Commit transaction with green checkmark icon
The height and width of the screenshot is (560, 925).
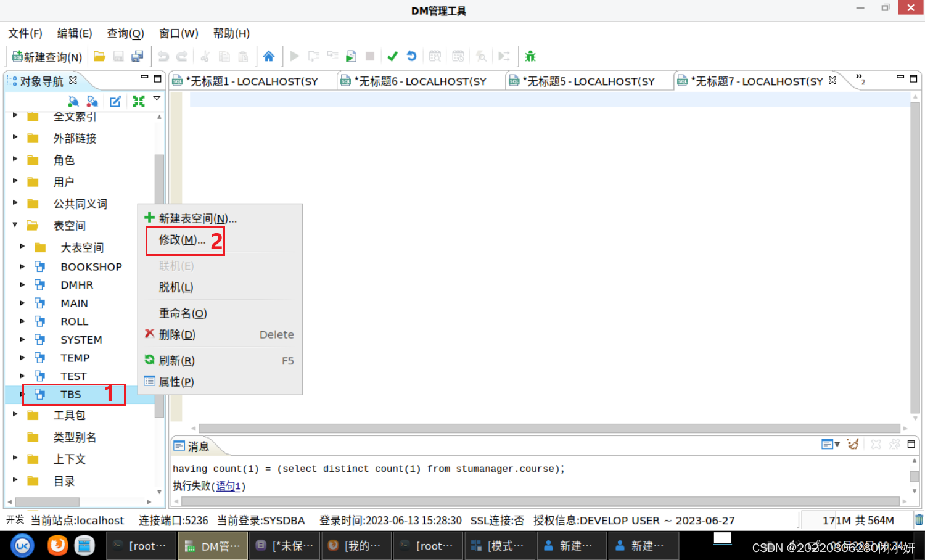392,57
